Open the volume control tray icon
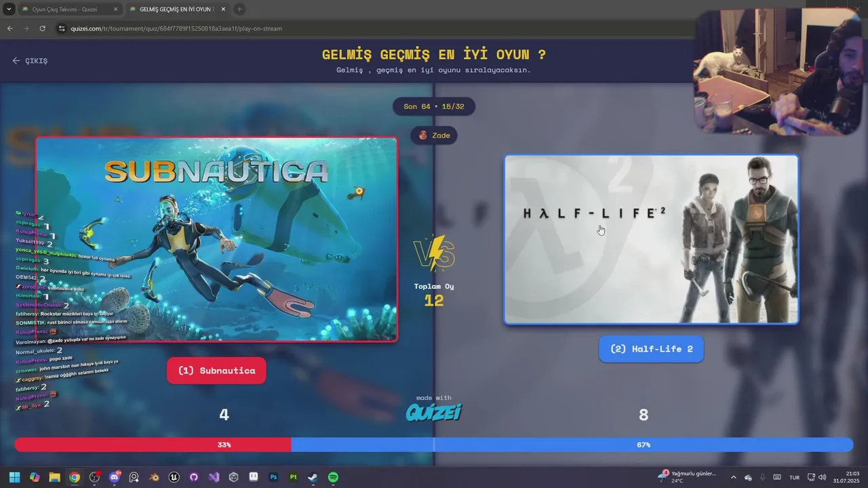Viewport: 868px width, 488px height. click(x=823, y=477)
